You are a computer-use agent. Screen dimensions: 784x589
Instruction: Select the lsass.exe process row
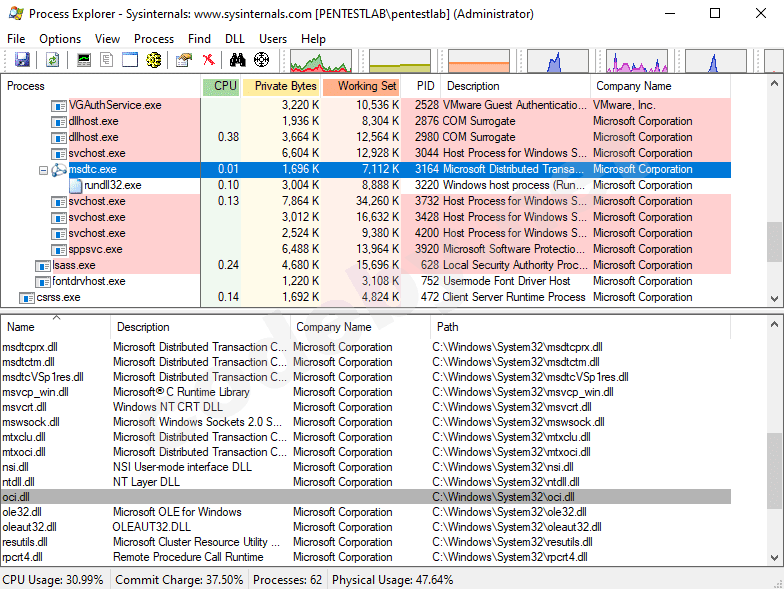tap(366, 266)
